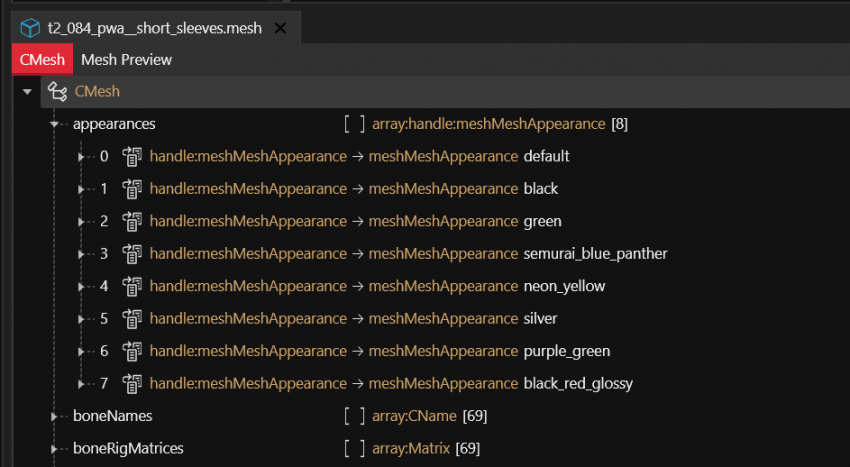This screenshot has width=850, height=467.
Task: Switch to the Mesh Preview tab
Action: 126,60
